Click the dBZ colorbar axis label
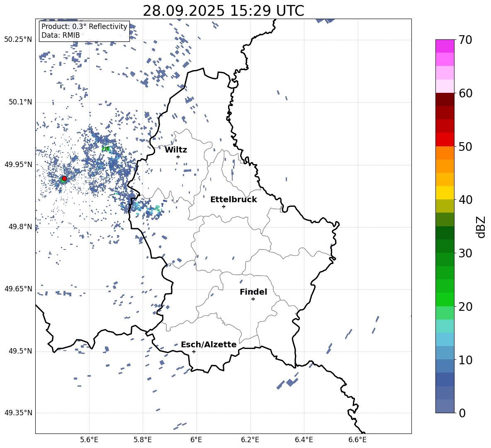This screenshot has width=491, height=448. 481,227
